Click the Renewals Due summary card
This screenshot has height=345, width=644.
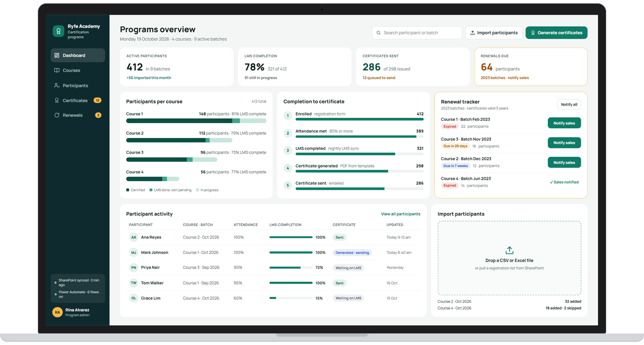[x=530, y=67]
